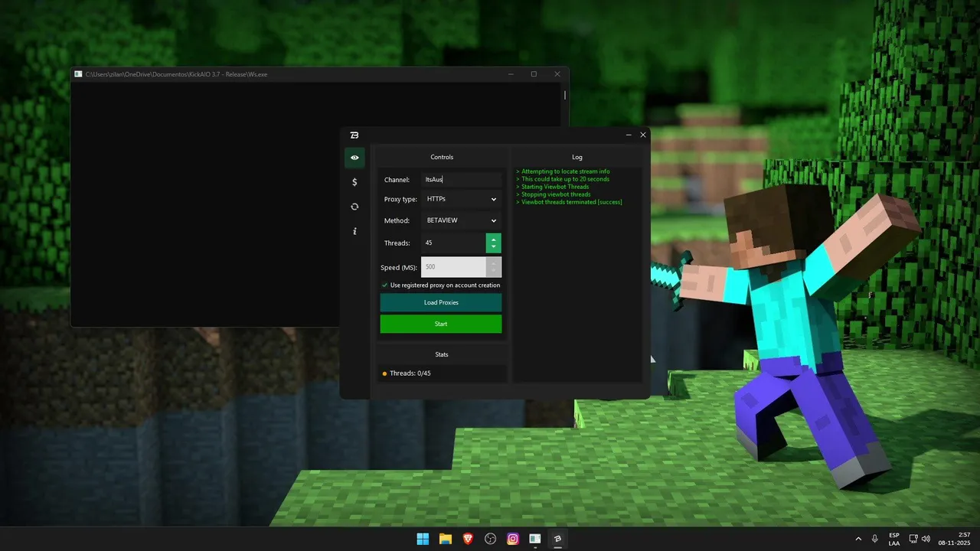Click the Load Proxies button
The height and width of the screenshot is (551, 980).
pos(441,302)
